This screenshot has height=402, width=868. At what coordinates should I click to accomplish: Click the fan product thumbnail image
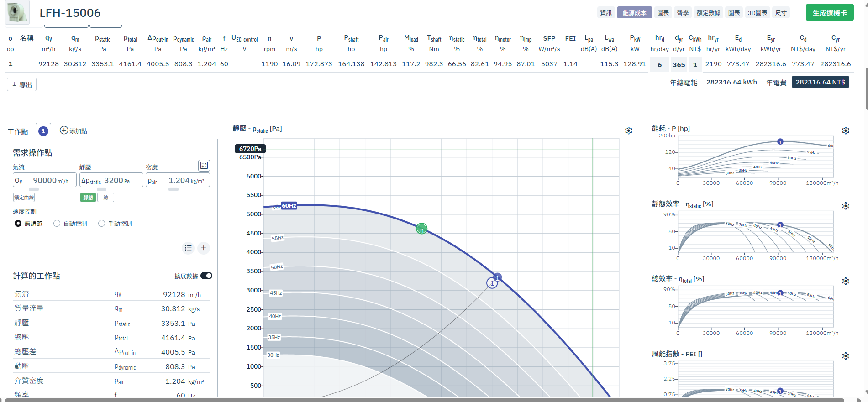pyautogui.click(x=17, y=12)
